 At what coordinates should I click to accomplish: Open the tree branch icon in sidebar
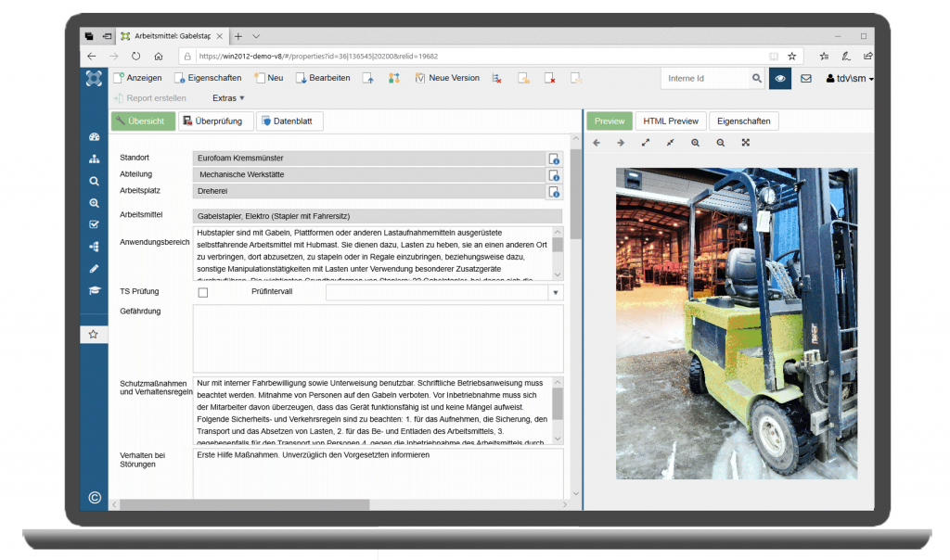click(94, 247)
